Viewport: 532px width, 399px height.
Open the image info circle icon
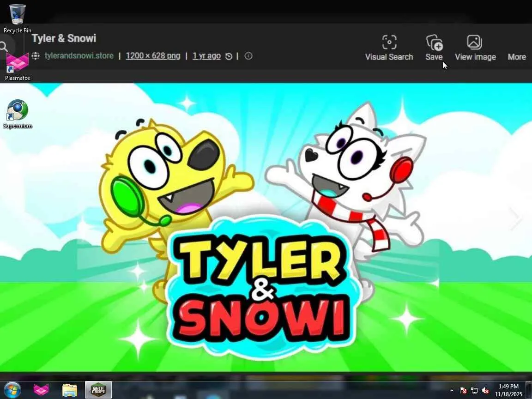pos(248,55)
